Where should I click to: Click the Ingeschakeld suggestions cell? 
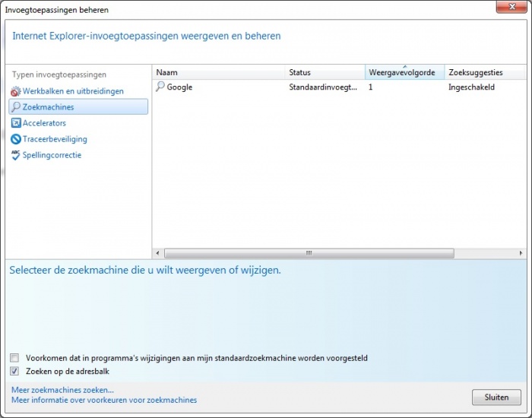pyautogui.click(x=471, y=87)
